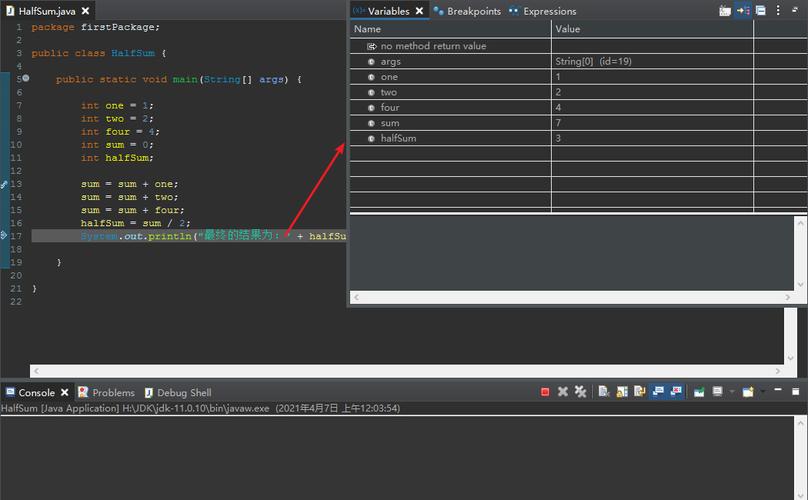The height and width of the screenshot is (500, 808).
Task: Click the Value column header
Action: [652, 29]
